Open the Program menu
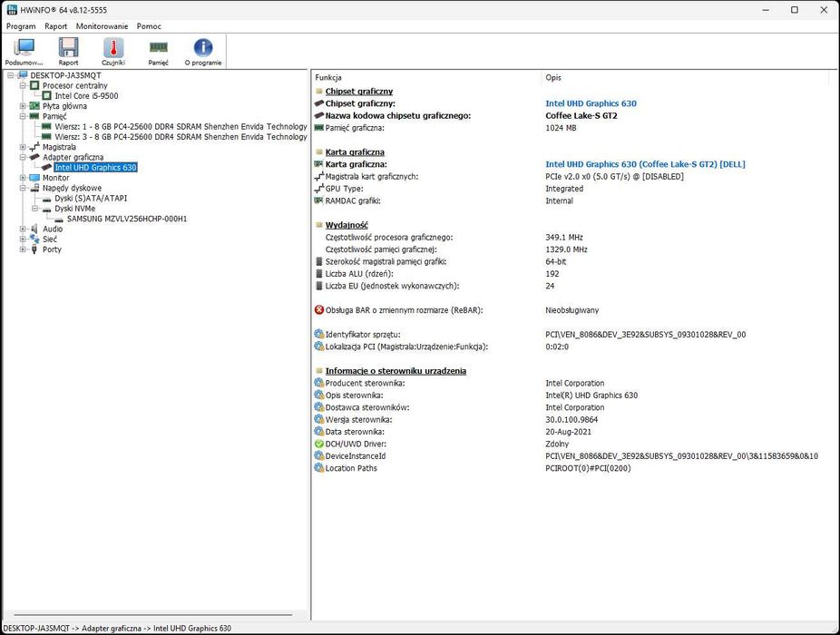 coord(21,25)
